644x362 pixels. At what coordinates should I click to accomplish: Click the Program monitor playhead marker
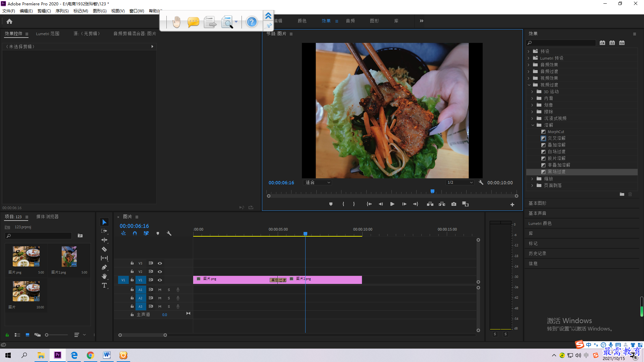tap(432, 191)
